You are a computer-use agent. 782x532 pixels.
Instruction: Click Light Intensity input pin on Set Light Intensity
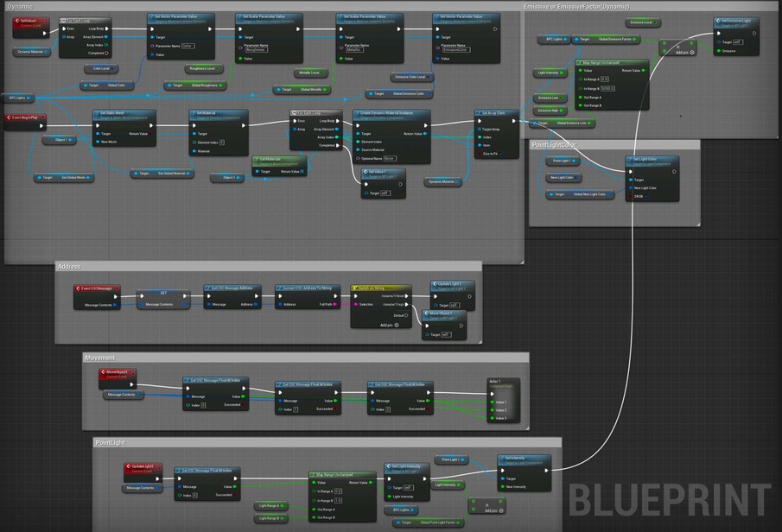point(390,496)
